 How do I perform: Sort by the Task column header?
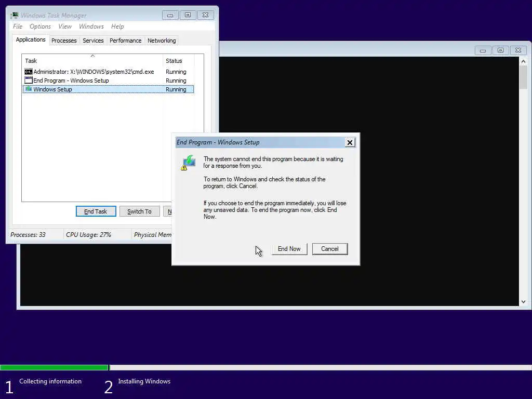92,61
